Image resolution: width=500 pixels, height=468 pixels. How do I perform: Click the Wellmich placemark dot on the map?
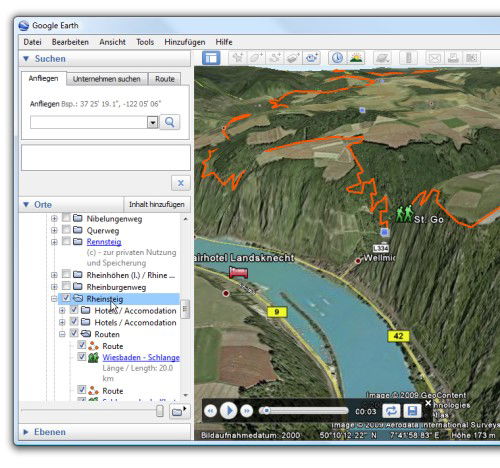click(358, 261)
